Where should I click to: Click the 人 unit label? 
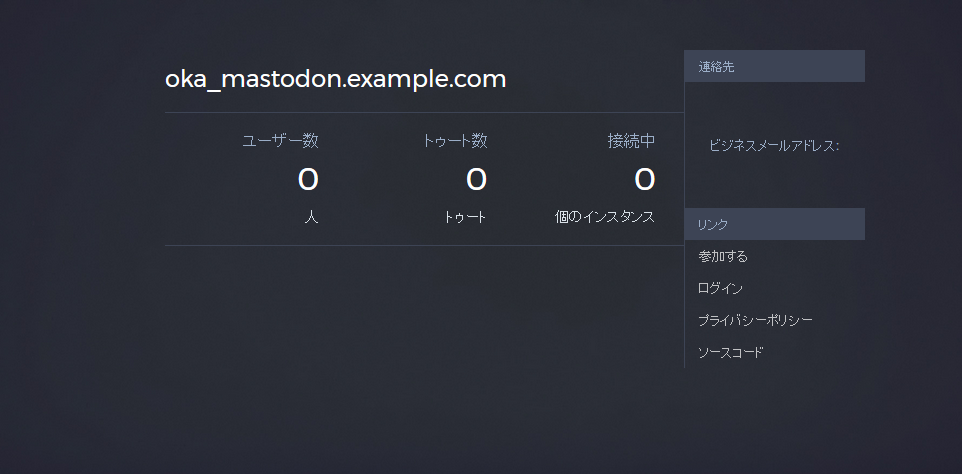click(311, 217)
